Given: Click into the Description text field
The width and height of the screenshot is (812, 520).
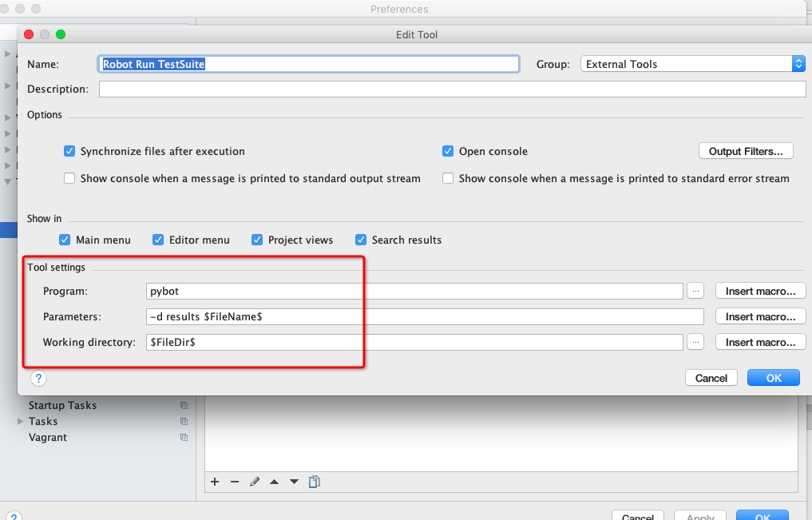Looking at the screenshot, I should pyautogui.click(x=452, y=89).
